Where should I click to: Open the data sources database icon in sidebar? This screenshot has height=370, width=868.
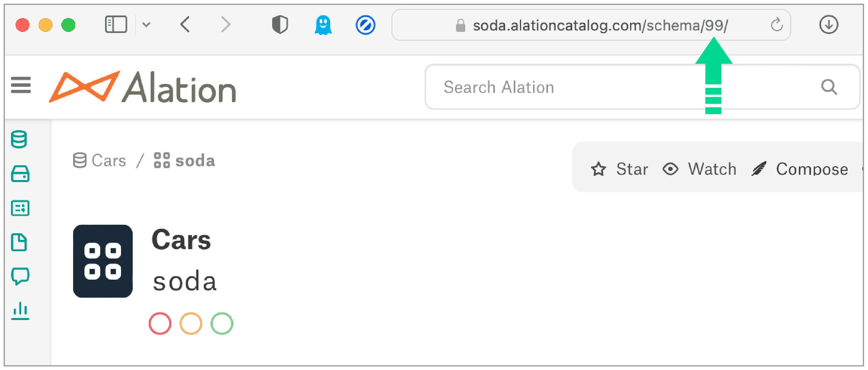pyautogui.click(x=19, y=139)
